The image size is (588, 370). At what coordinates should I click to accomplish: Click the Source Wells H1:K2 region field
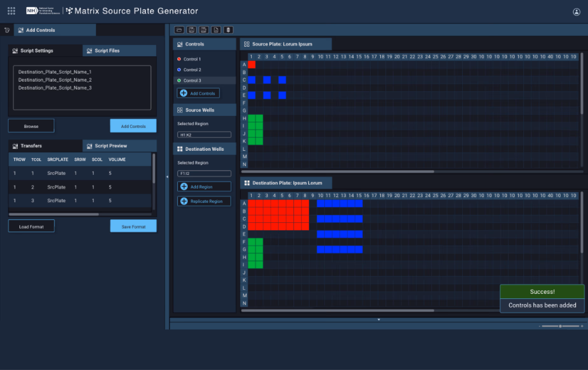coord(204,135)
